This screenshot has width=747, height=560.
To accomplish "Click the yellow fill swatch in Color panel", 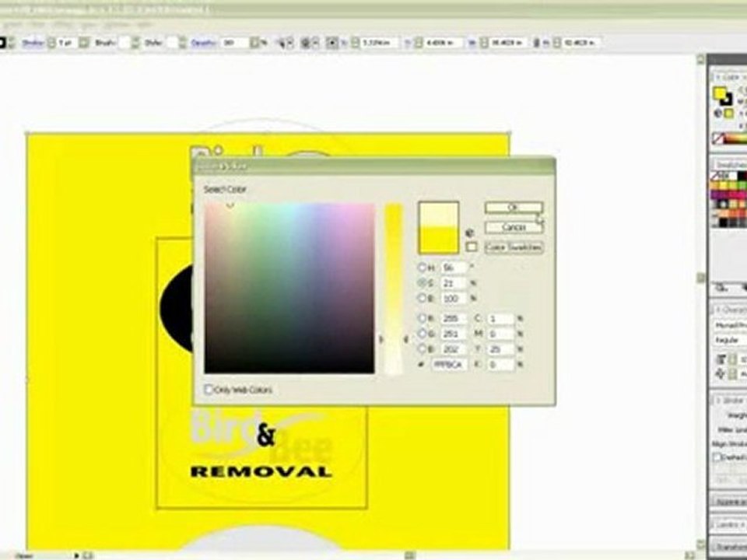I will (x=719, y=93).
